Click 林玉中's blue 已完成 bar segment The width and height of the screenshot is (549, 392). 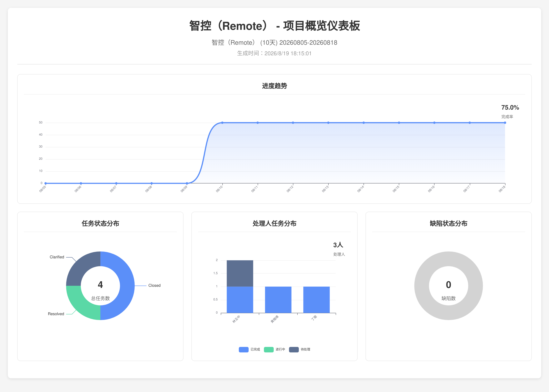(240, 300)
